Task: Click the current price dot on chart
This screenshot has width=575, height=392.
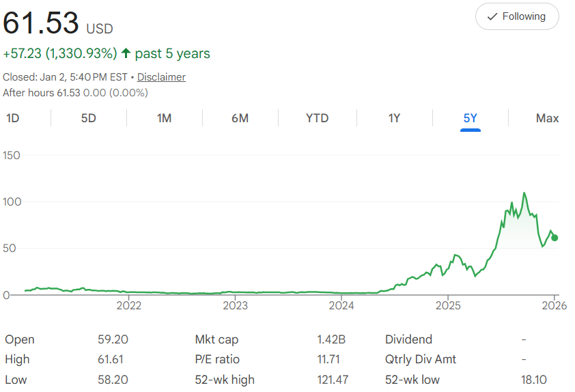Action: [555, 238]
